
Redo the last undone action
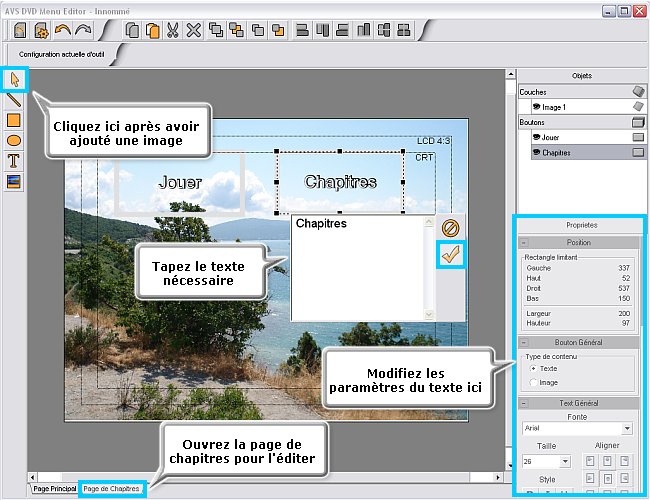point(83,30)
